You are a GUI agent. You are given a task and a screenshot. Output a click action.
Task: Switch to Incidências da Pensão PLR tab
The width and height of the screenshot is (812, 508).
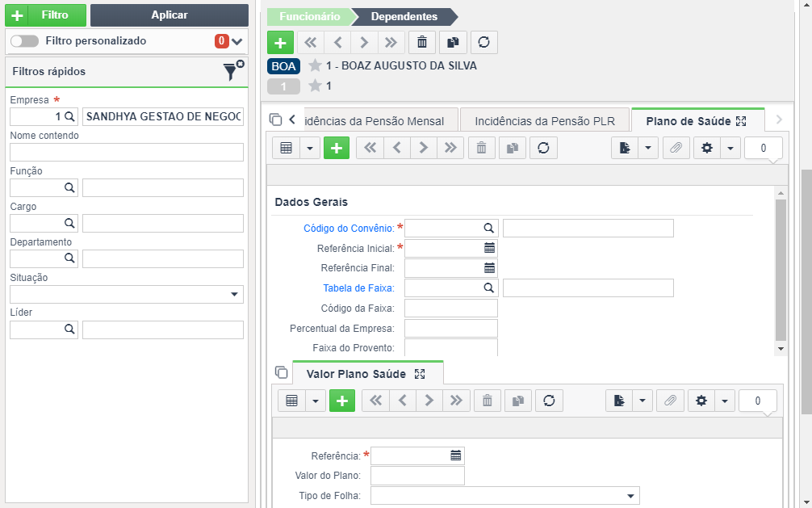pos(545,121)
